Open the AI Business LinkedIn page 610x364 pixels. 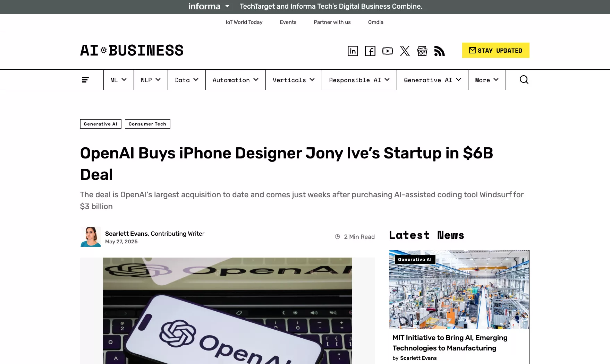coord(353,51)
